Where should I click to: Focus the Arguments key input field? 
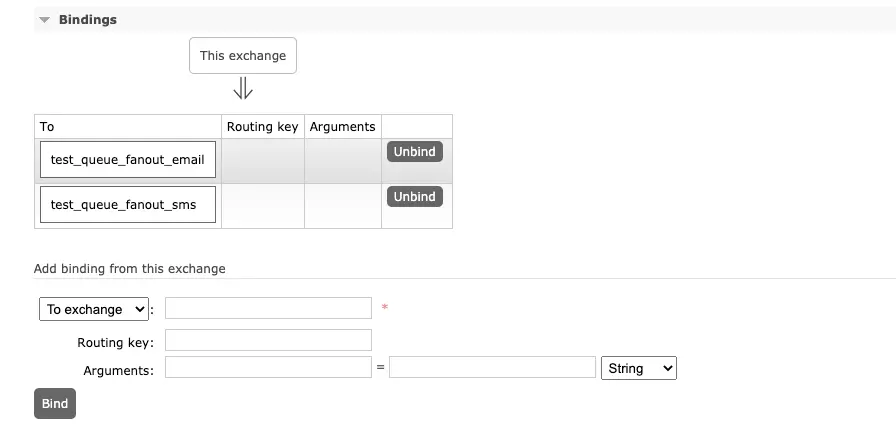[x=268, y=368]
